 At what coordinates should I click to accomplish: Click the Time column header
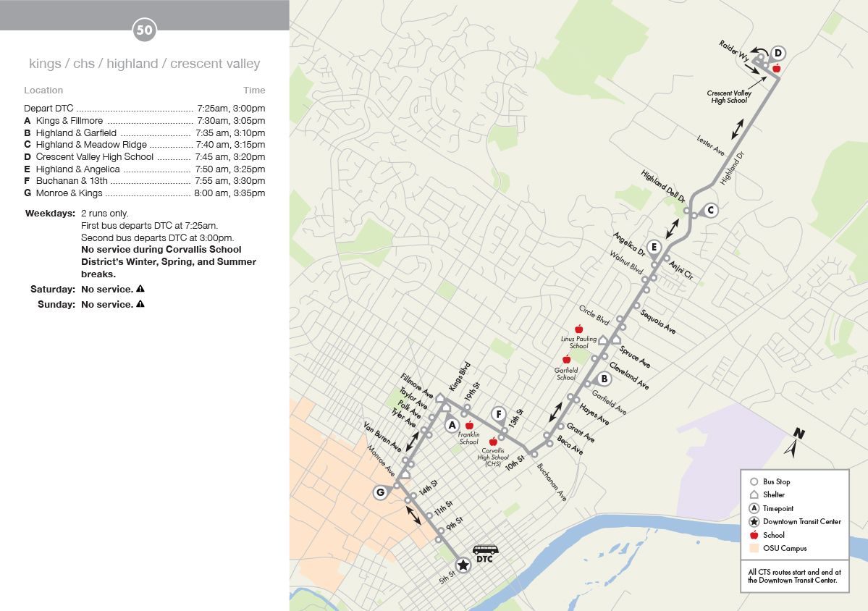[x=254, y=90]
